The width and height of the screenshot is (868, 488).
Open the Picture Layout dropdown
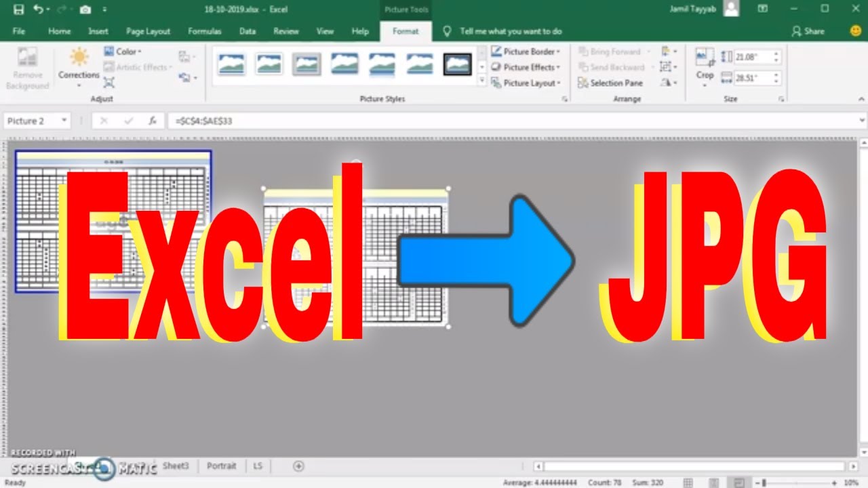[x=526, y=83]
